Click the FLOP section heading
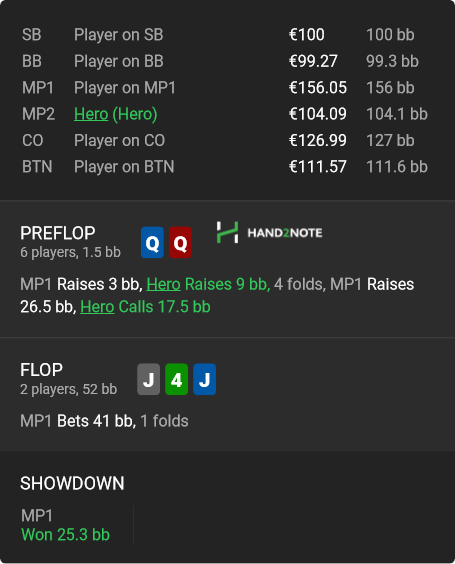The width and height of the screenshot is (455, 564). point(41,370)
